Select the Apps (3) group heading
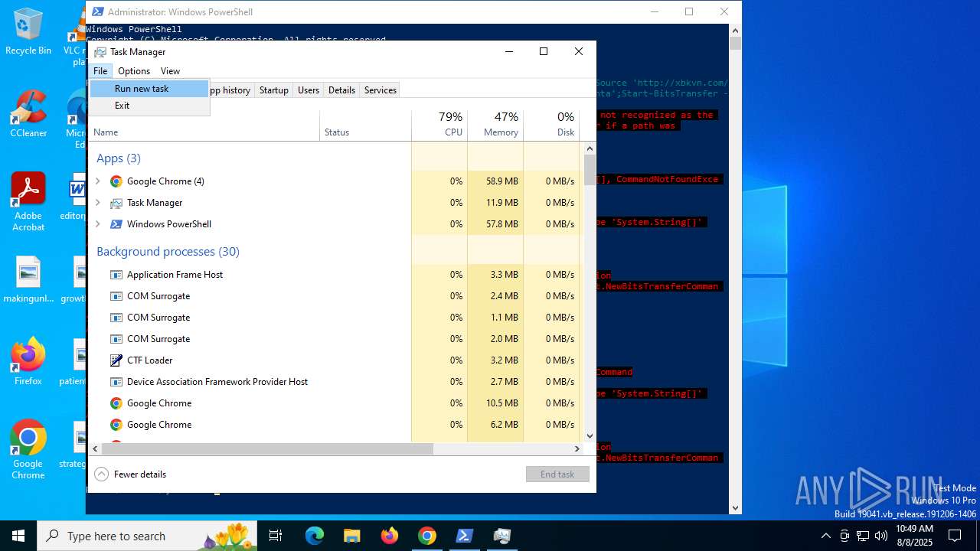 pos(119,158)
